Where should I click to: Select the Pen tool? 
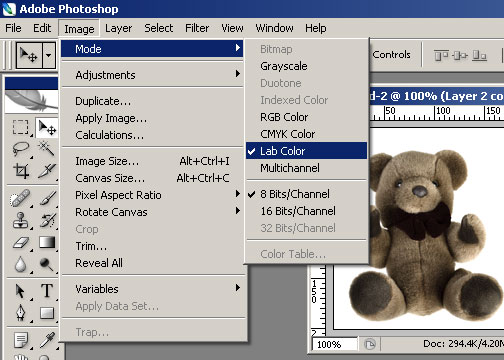coord(20,313)
